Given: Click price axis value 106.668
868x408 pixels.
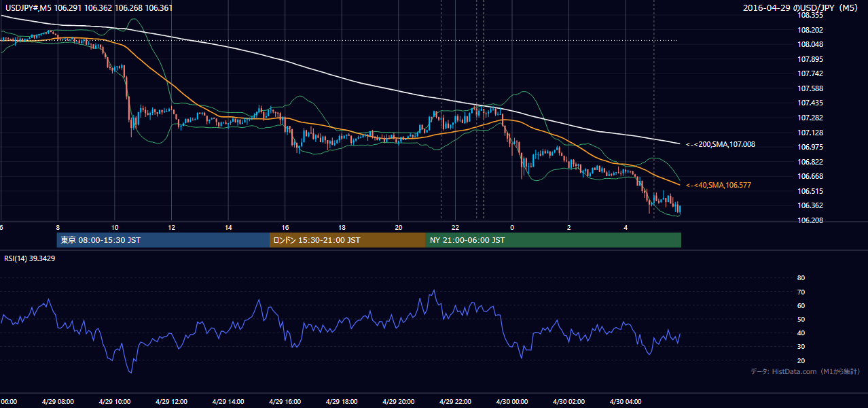Looking at the screenshot, I should pyautogui.click(x=810, y=176).
